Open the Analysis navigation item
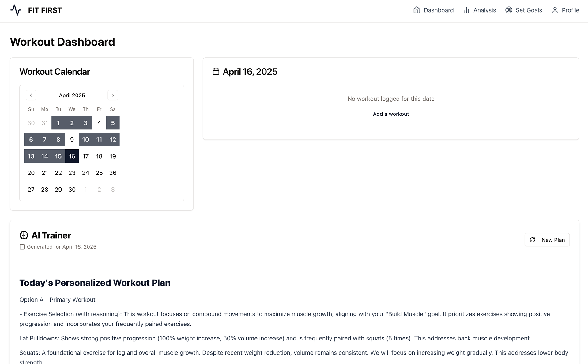This screenshot has height=364, width=588. tap(480, 10)
